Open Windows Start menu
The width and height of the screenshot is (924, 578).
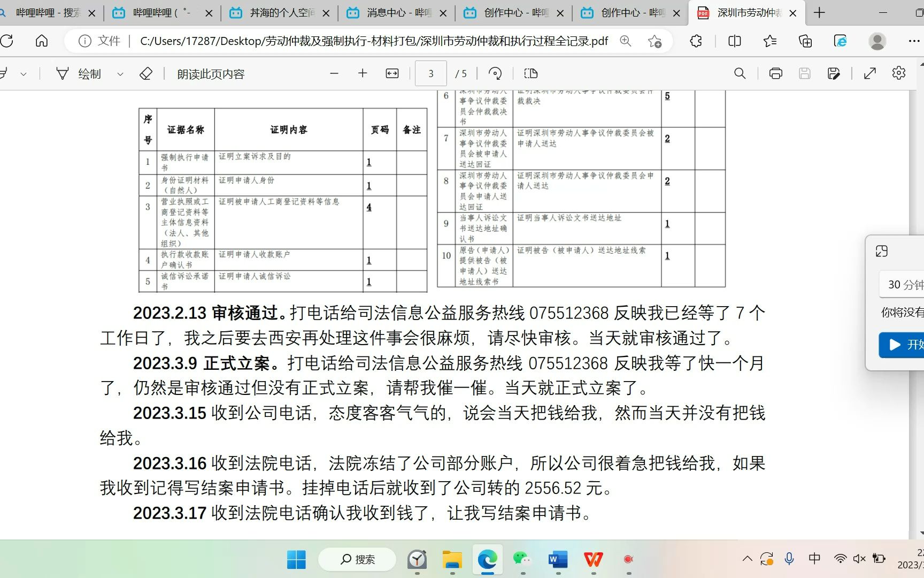[x=296, y=559]
